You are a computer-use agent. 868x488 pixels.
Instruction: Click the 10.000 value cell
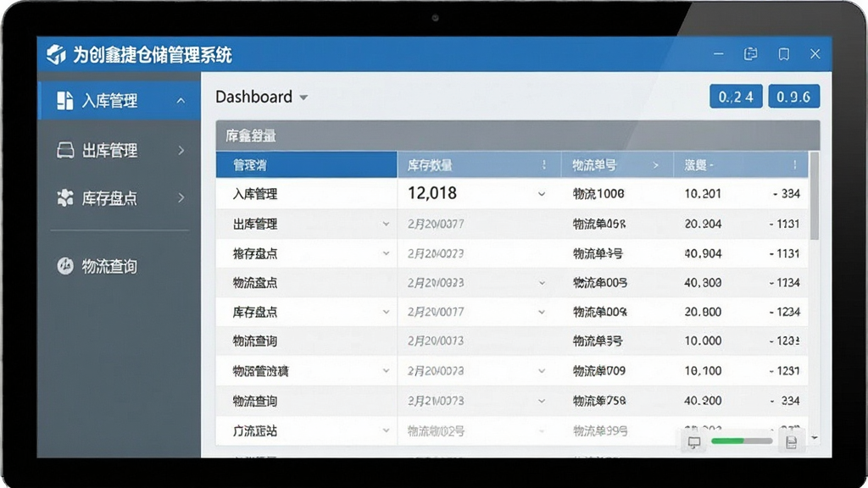[x=703, y=341]
